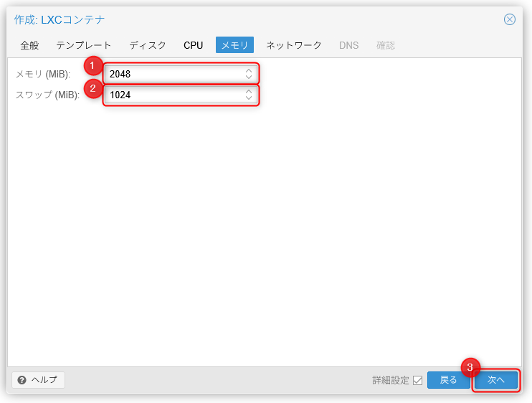Toggle the 詳細設定 checkbox
532x403 pixels.
point(417,380)
